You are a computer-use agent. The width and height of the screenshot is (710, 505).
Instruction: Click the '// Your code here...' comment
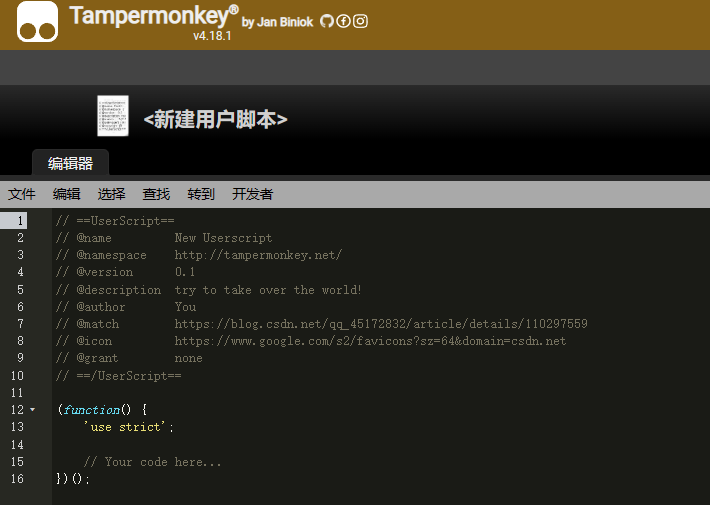[153, 462]
